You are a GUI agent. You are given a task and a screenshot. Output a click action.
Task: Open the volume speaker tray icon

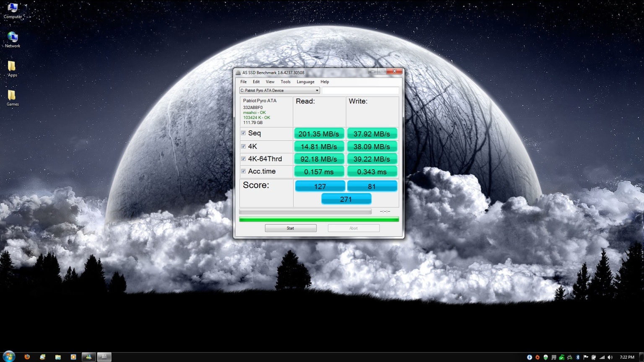click(610, 357)
